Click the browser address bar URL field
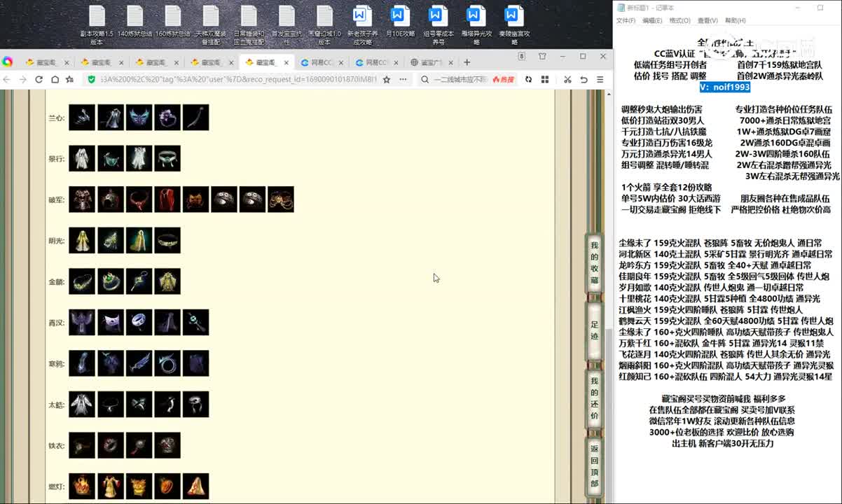The width and height of the screenshot is (842, 504). tap(238, 80)
